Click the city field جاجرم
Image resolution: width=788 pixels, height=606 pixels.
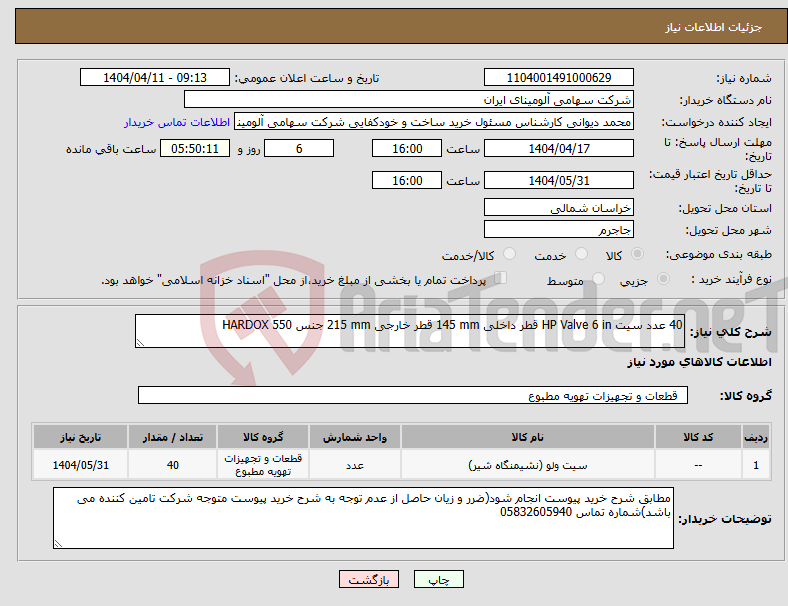[x=558, y=230]
